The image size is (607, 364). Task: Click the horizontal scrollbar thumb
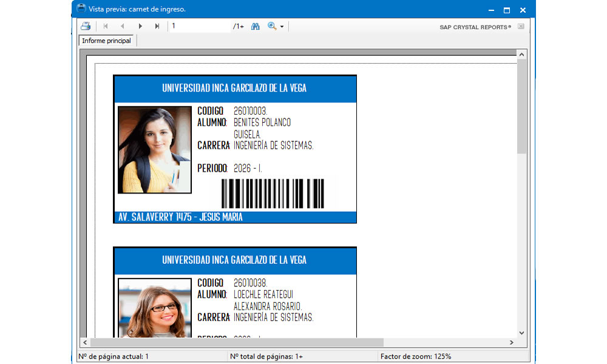[237, 342]
